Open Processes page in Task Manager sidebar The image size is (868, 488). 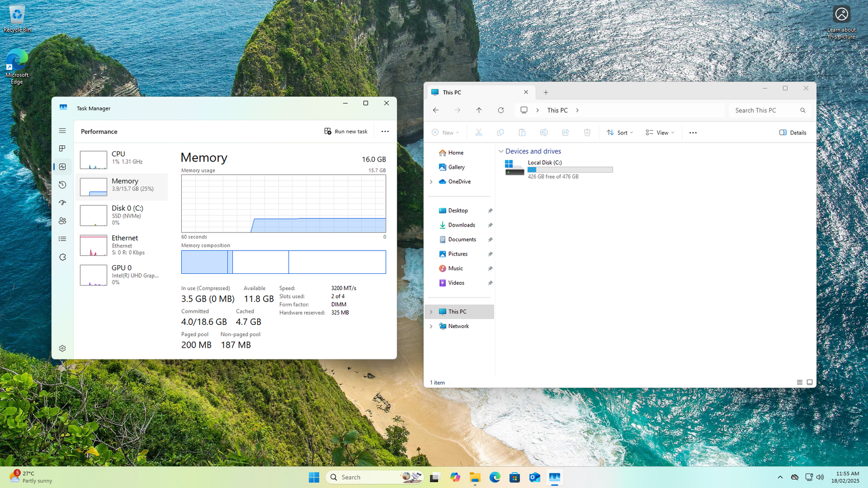[62, 149]
